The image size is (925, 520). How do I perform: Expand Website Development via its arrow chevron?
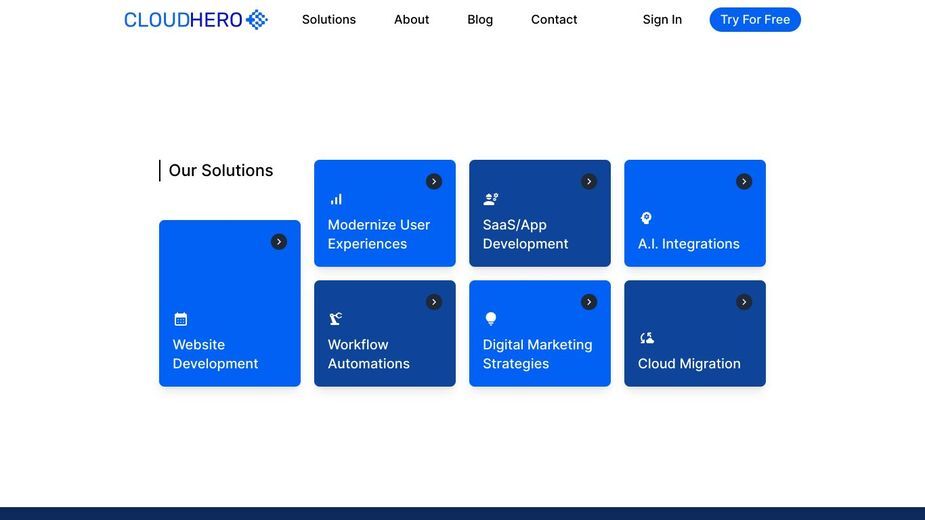click(x=278, y=242)
